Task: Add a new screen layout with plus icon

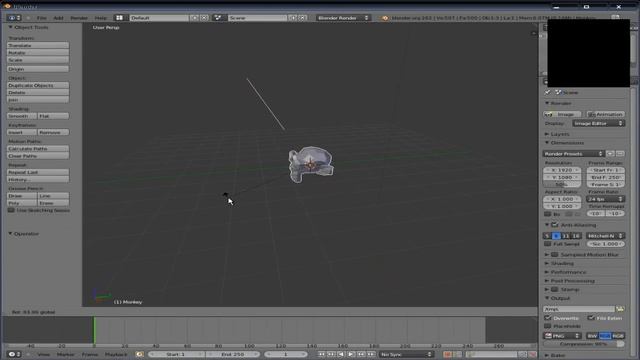Action: click(x=194, y=18)
